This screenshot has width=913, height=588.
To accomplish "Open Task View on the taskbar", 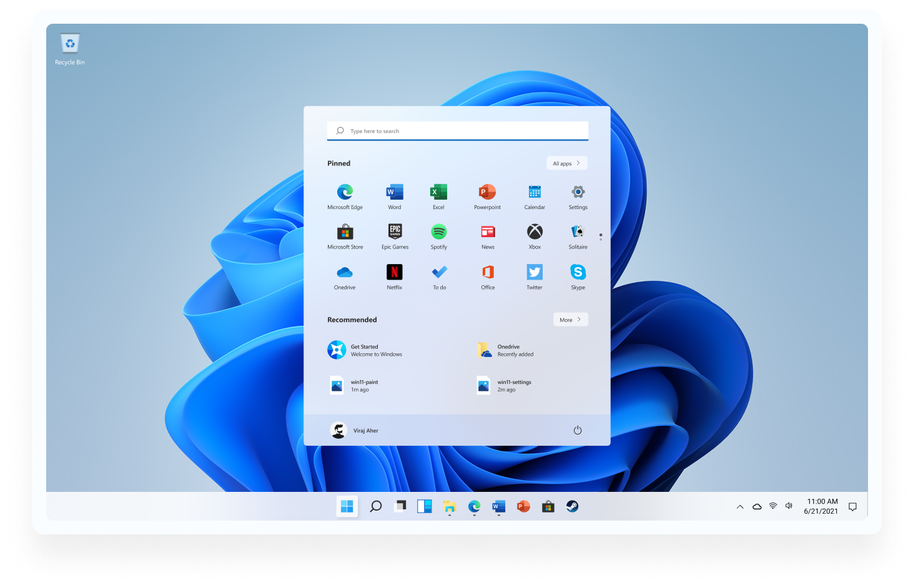I will [x=400, y=506].
